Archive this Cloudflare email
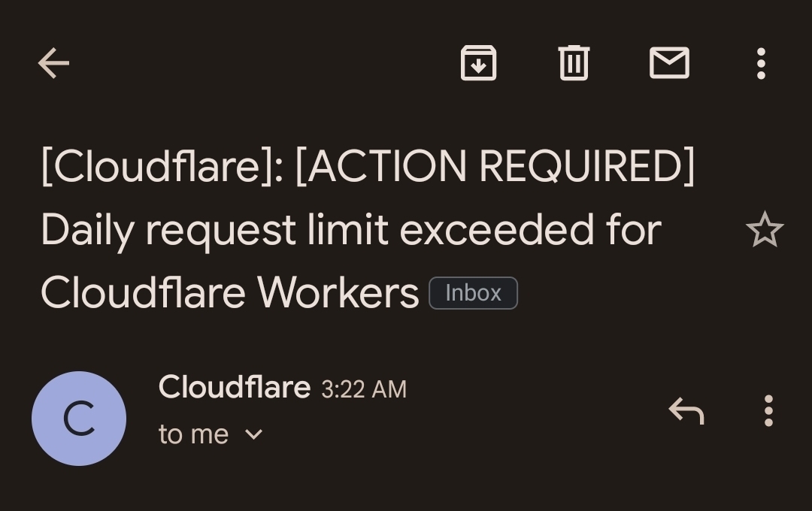The height and width of the screenshot is (511, 812). click(x=479, y=63)
